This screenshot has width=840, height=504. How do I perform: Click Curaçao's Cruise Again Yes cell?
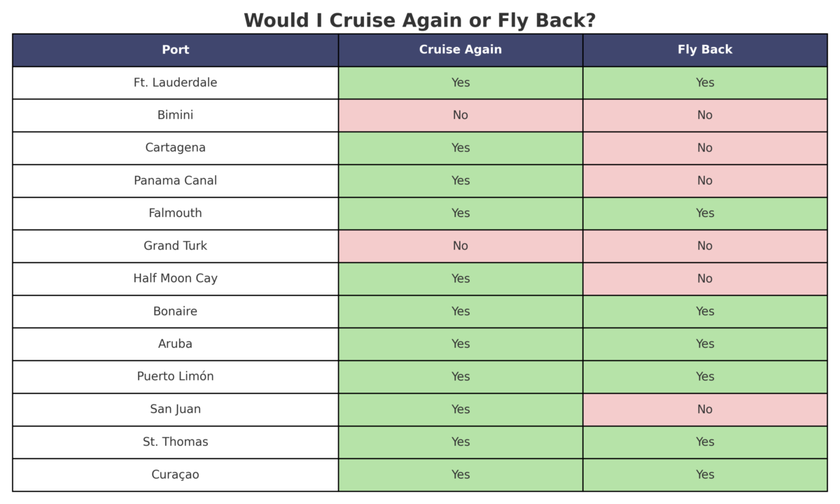(x=460, y=475)
